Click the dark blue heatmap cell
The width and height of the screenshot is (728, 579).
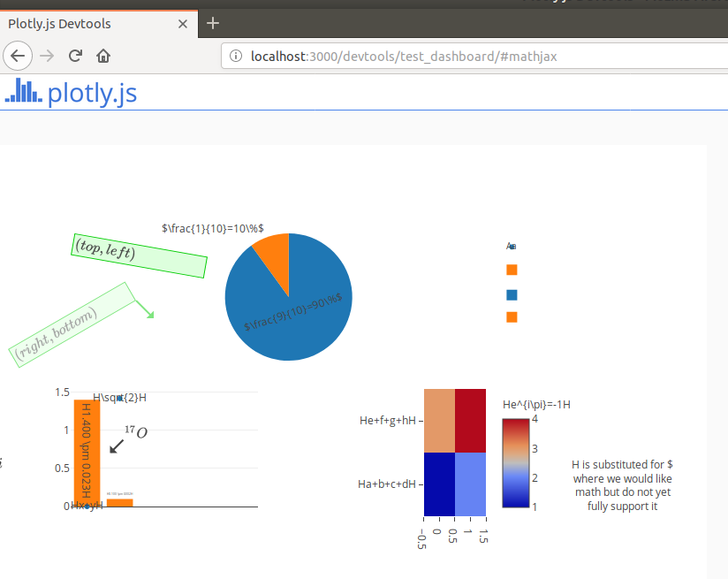[x=439, y=484]
